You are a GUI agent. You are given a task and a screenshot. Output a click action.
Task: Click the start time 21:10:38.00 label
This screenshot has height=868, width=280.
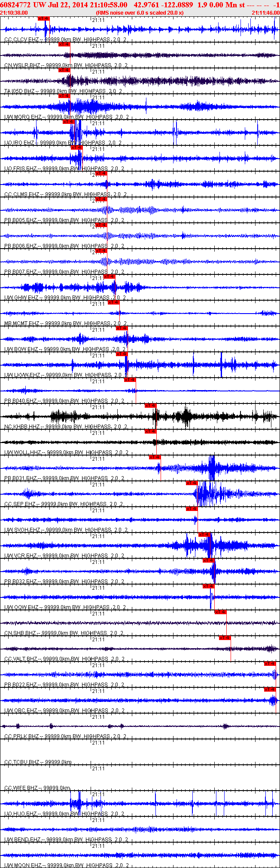[14, 13]
